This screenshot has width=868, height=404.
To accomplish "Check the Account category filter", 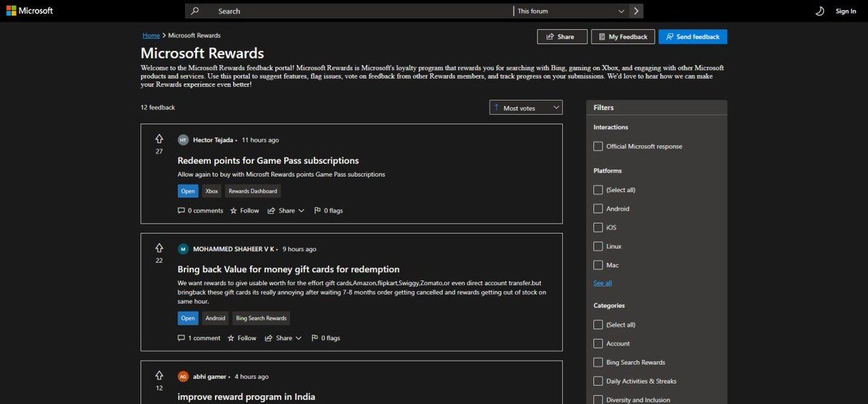I will (598, 343).
